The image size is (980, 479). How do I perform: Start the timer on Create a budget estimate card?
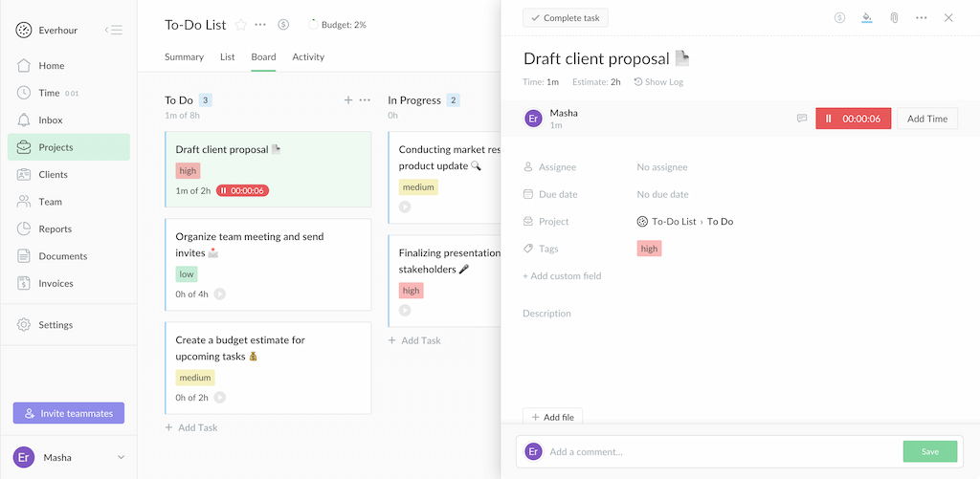[x=220, y=397]
